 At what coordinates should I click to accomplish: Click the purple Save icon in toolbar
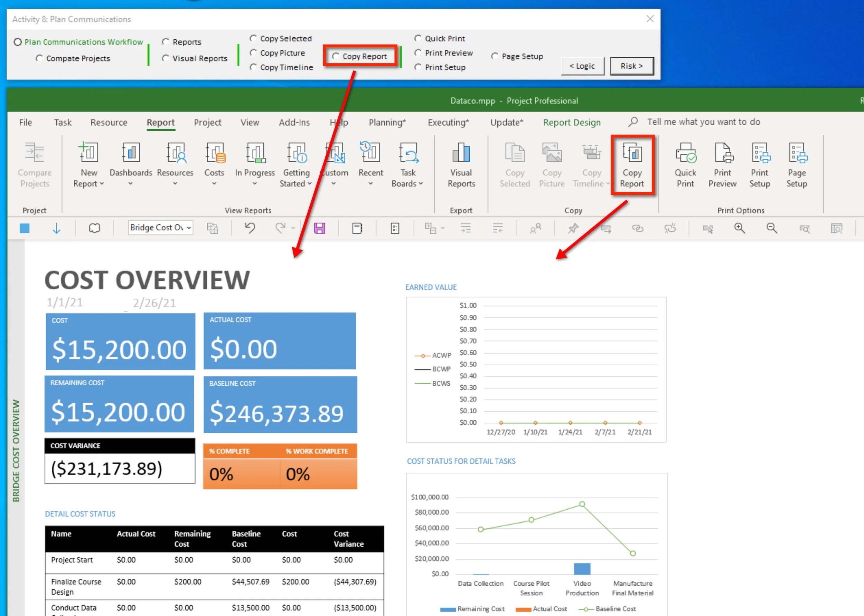[x=319, y=228]
